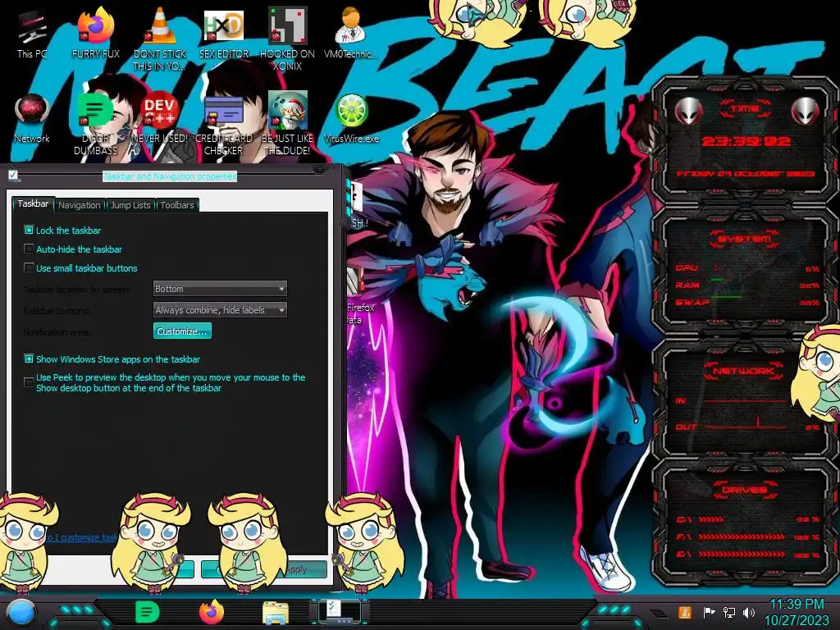Launch Firefox from the taskbar

tap(212, 612)
